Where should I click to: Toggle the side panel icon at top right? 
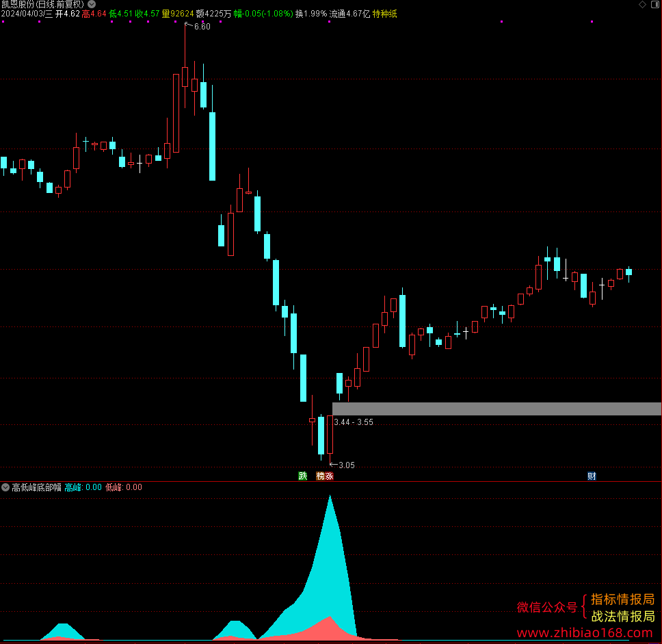click(655, 5)
